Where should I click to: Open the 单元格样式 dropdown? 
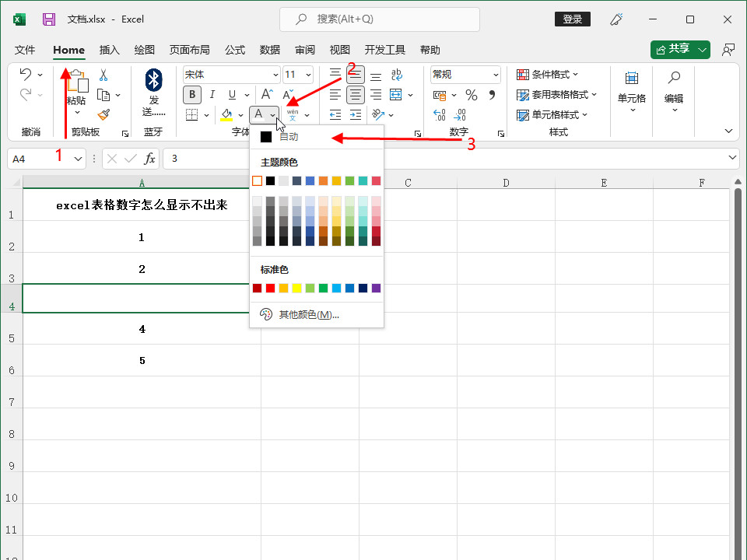point(552,115)
